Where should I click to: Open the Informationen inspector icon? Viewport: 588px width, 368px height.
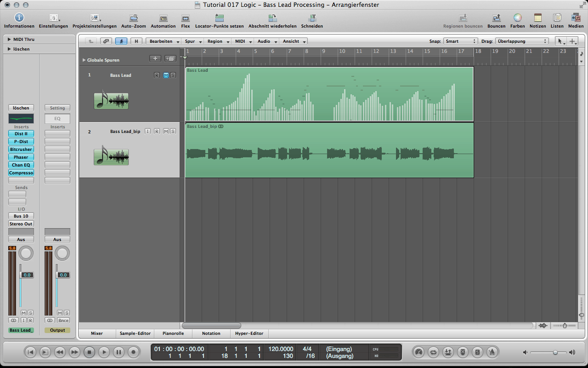[19, 18]
